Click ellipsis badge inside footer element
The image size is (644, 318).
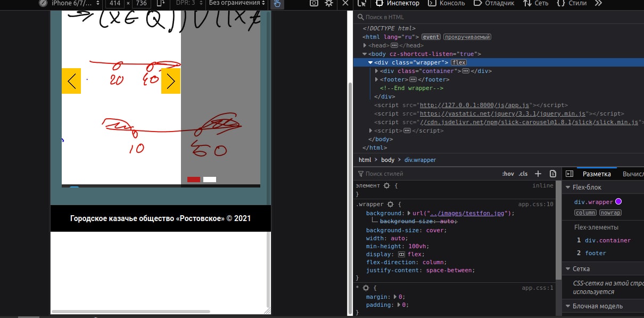(413, 80)
